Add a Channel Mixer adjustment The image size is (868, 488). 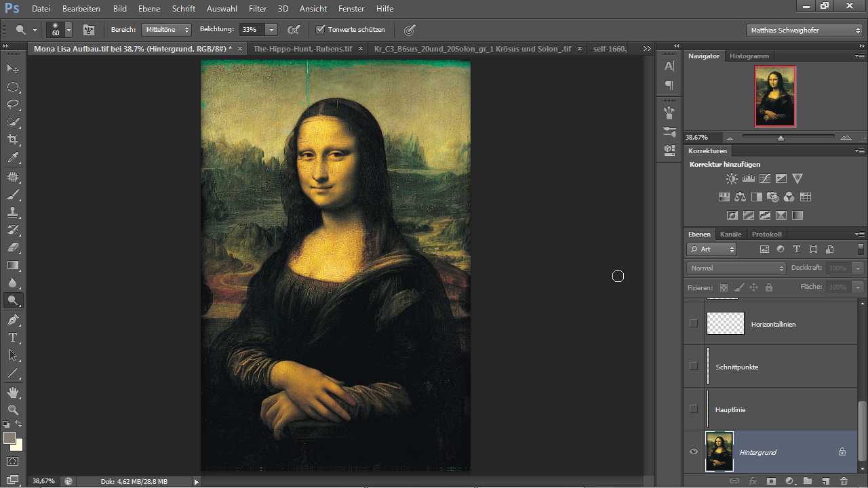(x=789, y=197)
